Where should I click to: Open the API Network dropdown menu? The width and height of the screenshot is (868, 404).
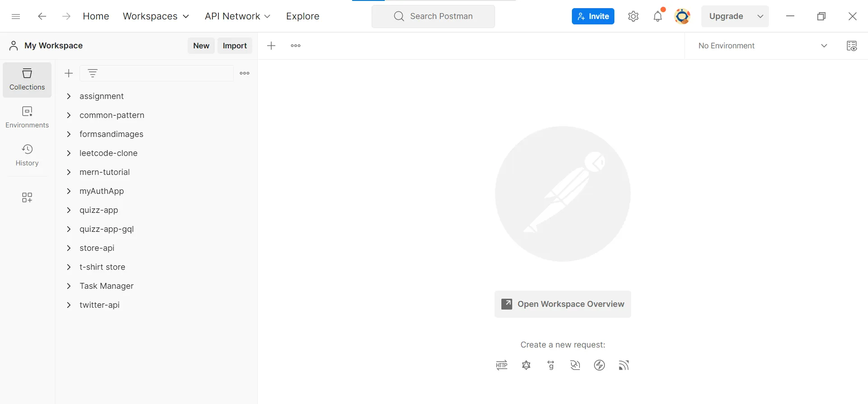coord(237,16)
